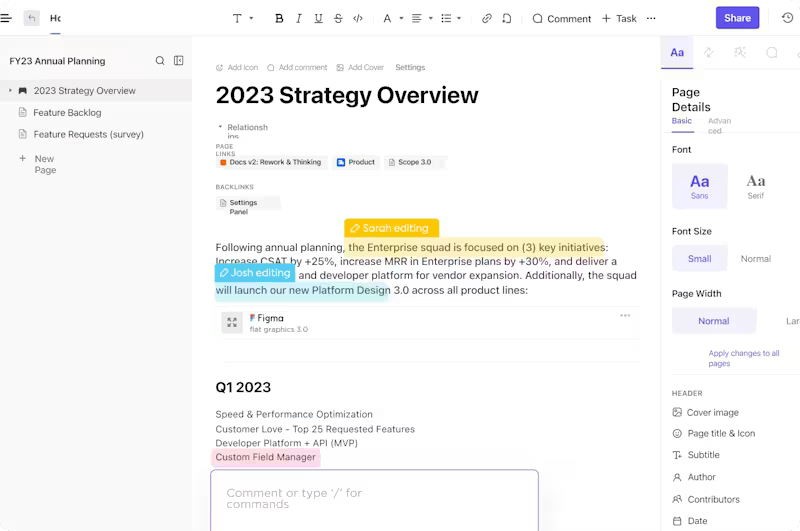800x531 pixels.
Task: Collapse the sidebar panel icon
Action: (179, 61)
